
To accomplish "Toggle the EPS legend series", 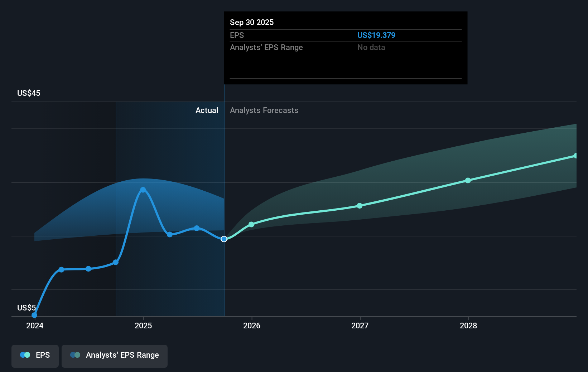I will [x=35, y=356].
